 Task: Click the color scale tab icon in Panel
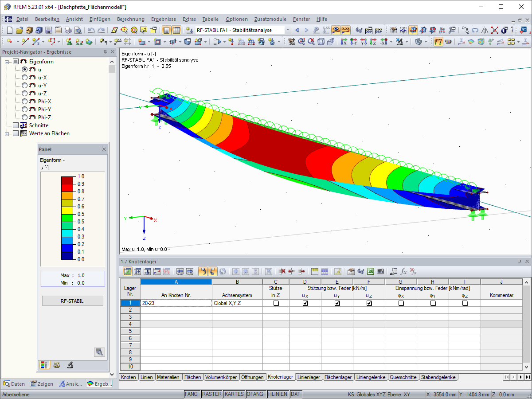coord(44,365)
